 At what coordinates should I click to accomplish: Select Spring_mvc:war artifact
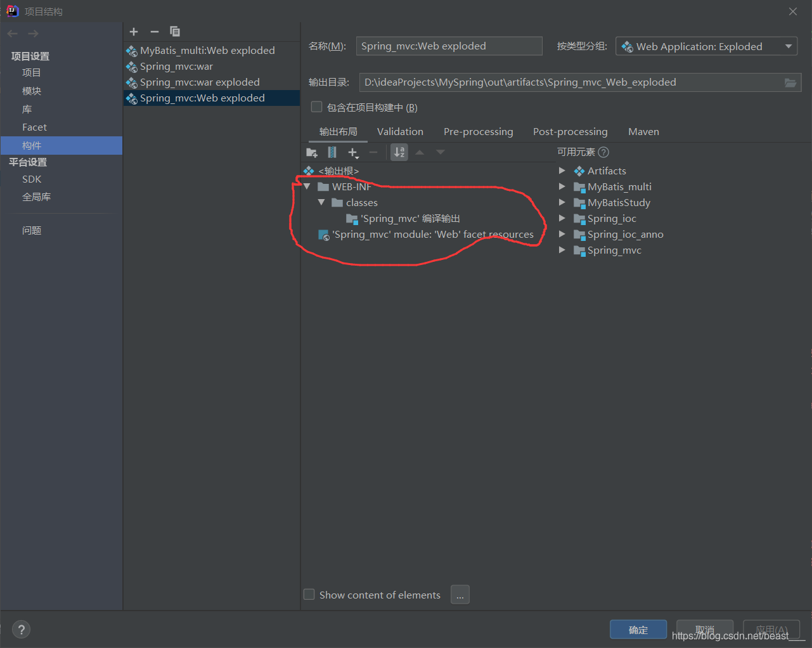212,67
